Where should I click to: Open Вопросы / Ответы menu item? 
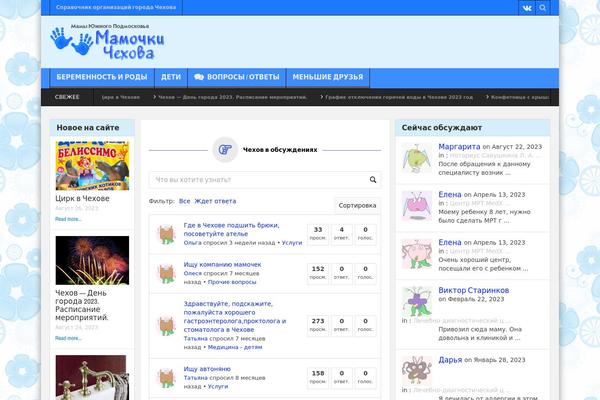[236, 77]
